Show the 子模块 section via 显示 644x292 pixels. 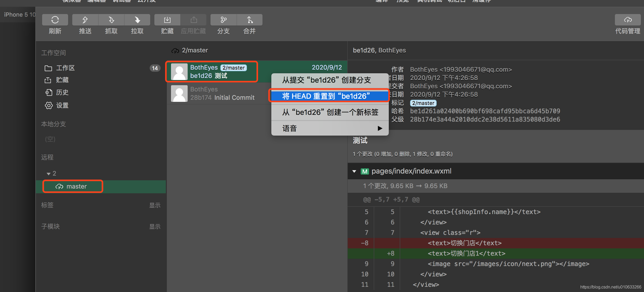(155, 227)
